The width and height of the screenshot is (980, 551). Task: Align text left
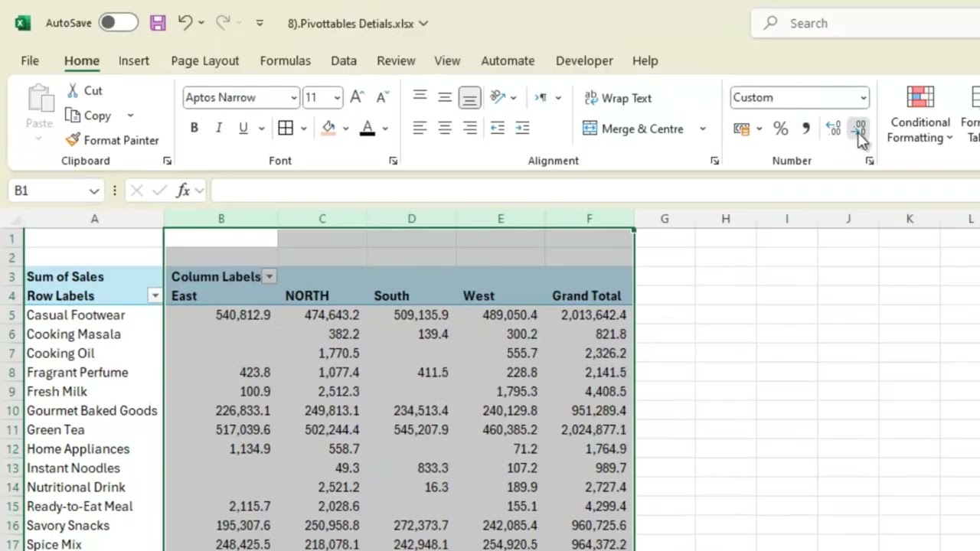click(420, 129)
